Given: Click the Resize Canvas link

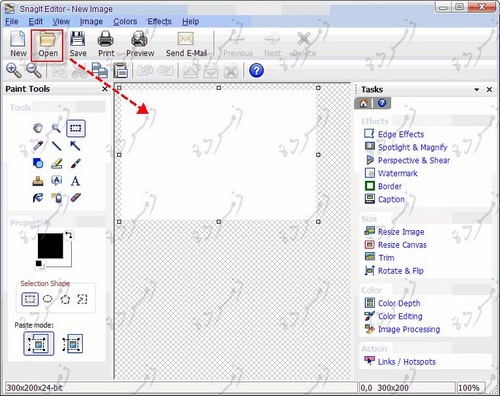Looking at the screenshot, I should pyautogui.click(x=402, y=245).
